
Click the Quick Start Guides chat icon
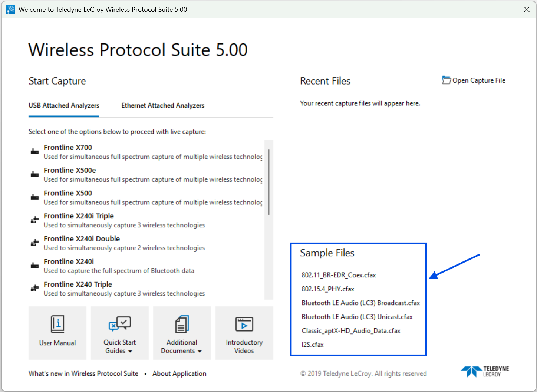coord(120,324)
